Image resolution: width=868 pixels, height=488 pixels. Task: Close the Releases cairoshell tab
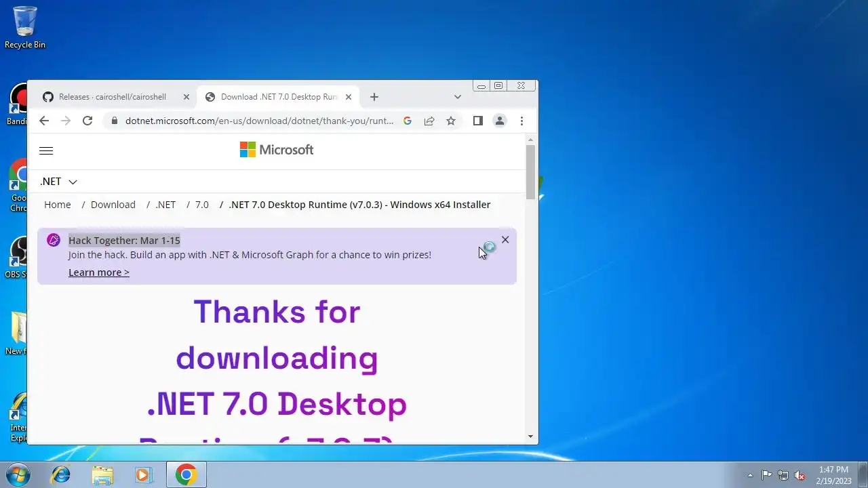tap(186, 97)
